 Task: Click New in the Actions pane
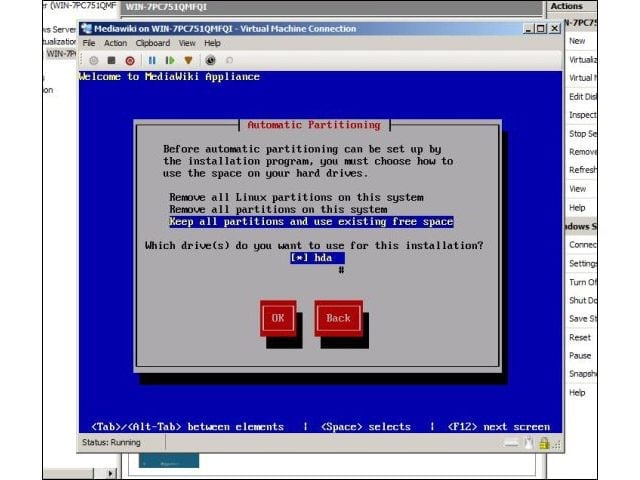pyautogui.click(x=577, y=41)
